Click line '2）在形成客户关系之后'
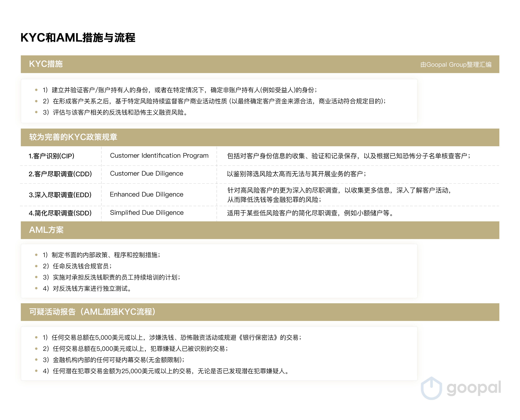This screenshot has height=420, width=520. (214, 101)
